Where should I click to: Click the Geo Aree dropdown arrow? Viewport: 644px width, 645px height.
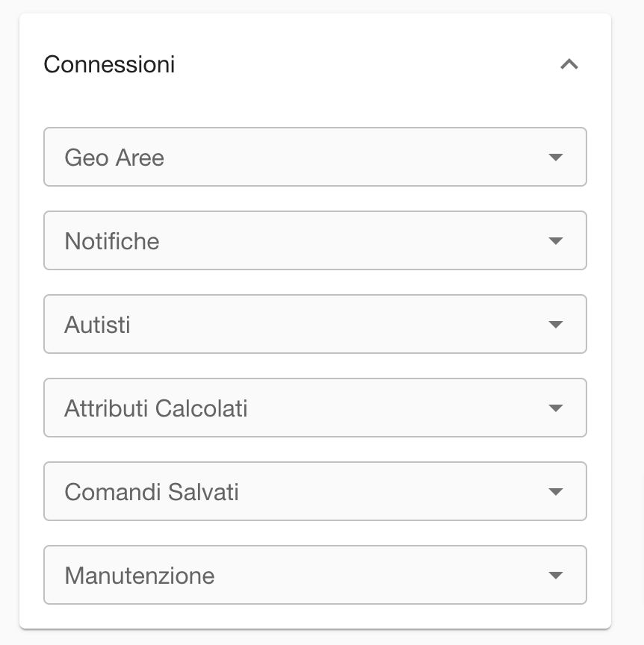554,158
